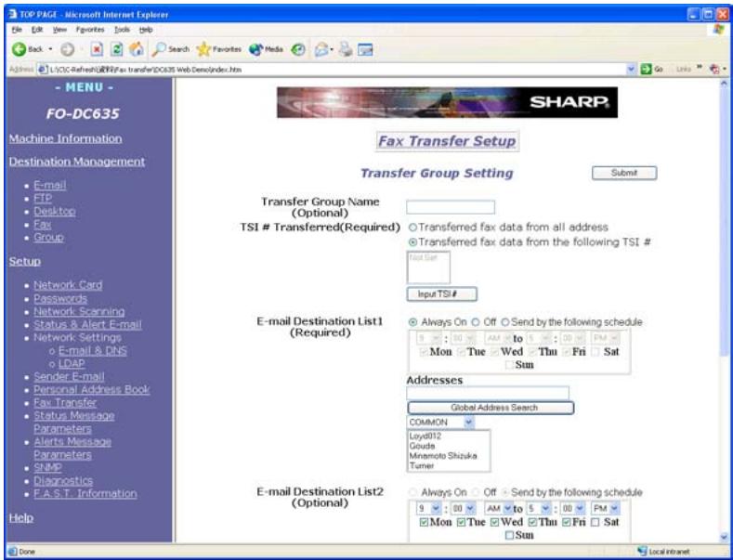Image resolution: width=733 pixels, height=560 pixels.
Task: Click the Transfer Group Name input field
Action: coord(451,207)
